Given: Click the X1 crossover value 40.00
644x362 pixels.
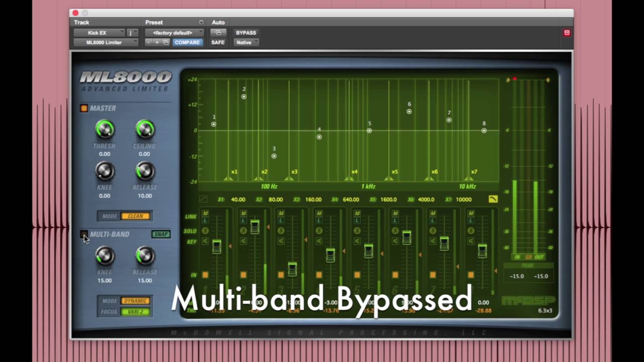Looking at the screenshot, I should point(238,200).
